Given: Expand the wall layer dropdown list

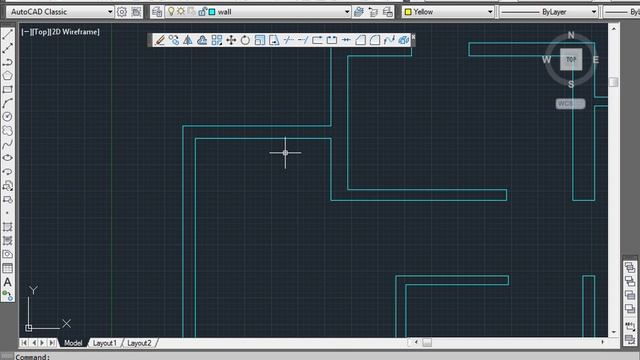Looking at the screenshot, I should (347, 12).
